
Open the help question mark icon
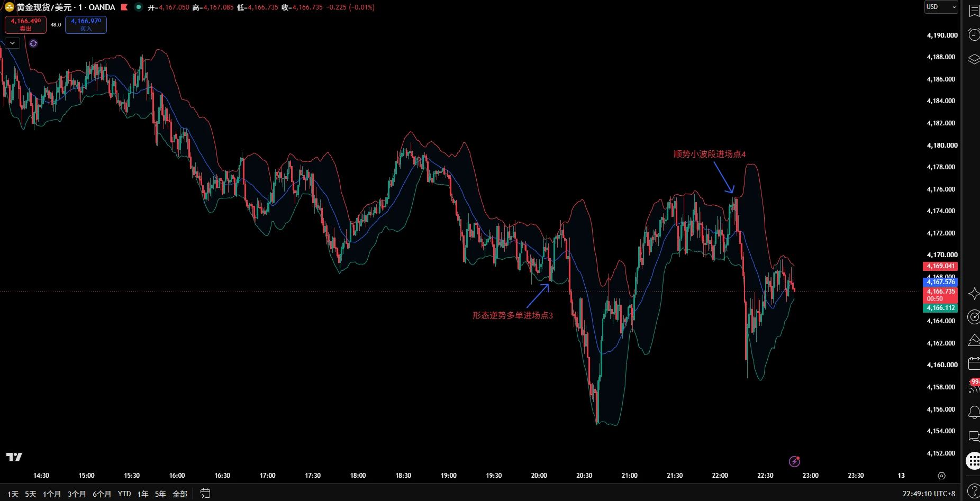tap(974, 491)
